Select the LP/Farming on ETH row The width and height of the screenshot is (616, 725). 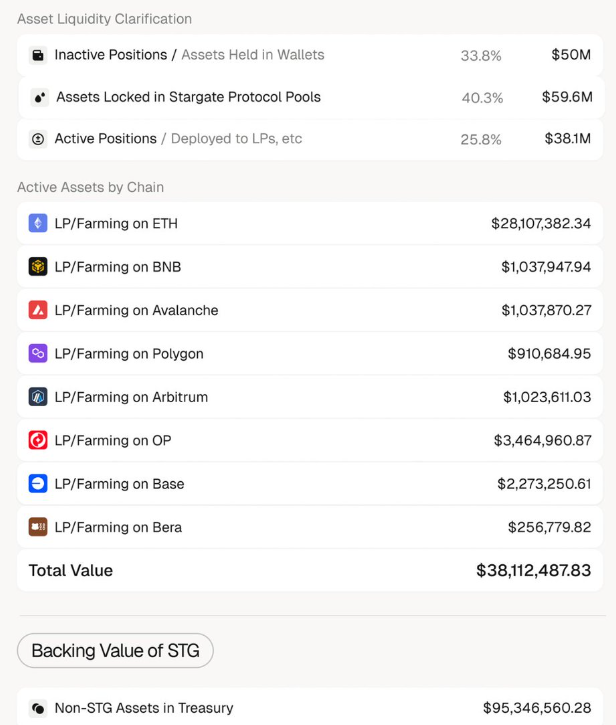(x=310, y=223)
